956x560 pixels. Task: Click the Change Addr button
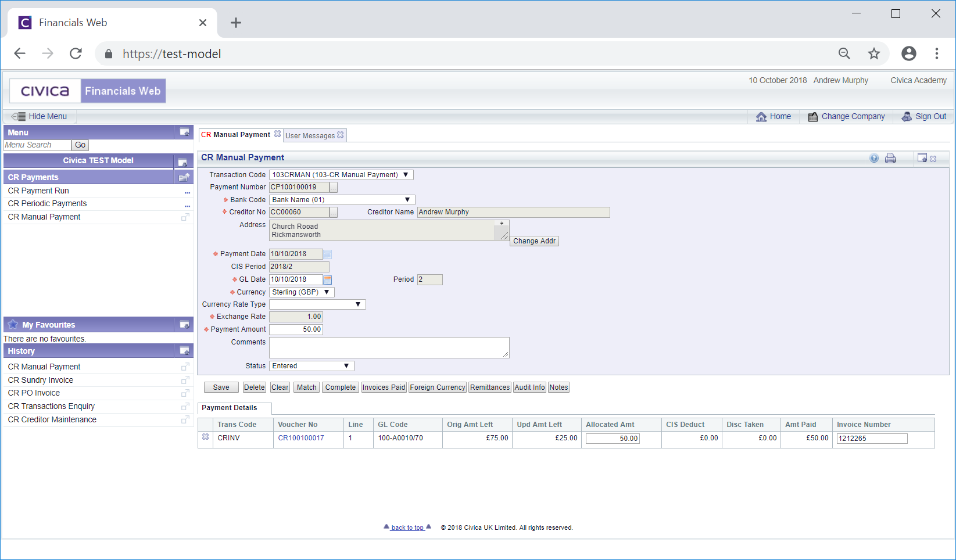(x=535, y=241)
